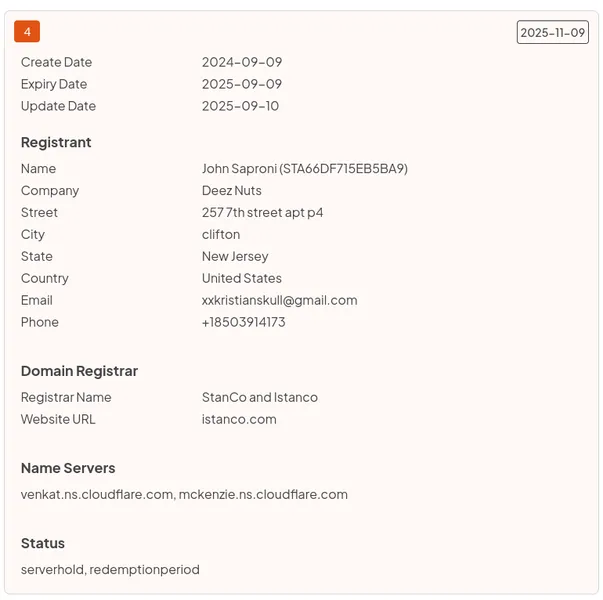This screenshot has height=600, width=603.
Task: Click the Name Servers heading
Action: [68, 468]
